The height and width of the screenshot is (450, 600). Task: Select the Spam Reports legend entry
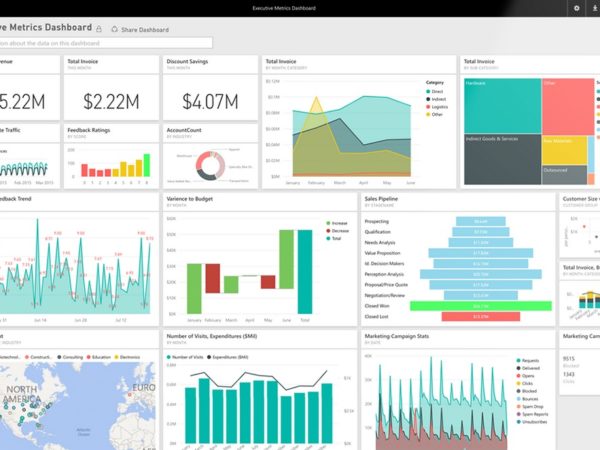pos(532,414)
